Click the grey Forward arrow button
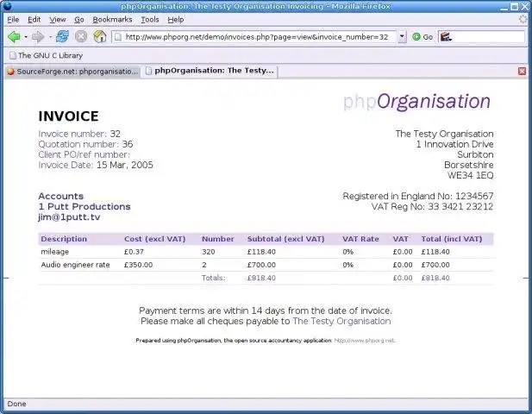The width and height of the screenshot is (532, 414). tap(38, 36)
